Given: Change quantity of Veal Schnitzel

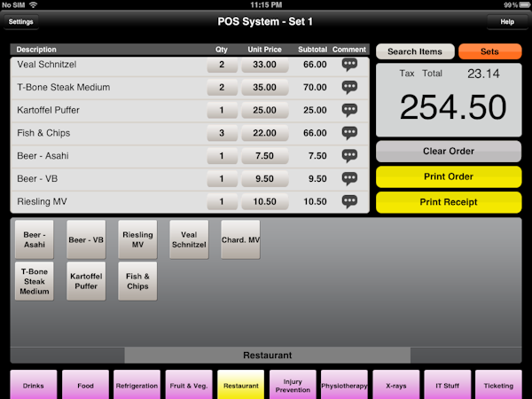Looking at the screenshot, I should pos(222,65).
